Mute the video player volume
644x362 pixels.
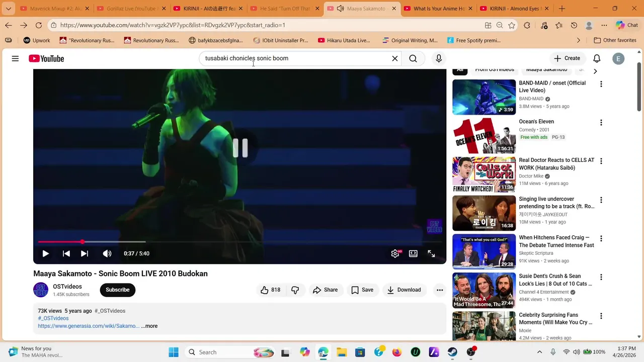pos(107,253)
